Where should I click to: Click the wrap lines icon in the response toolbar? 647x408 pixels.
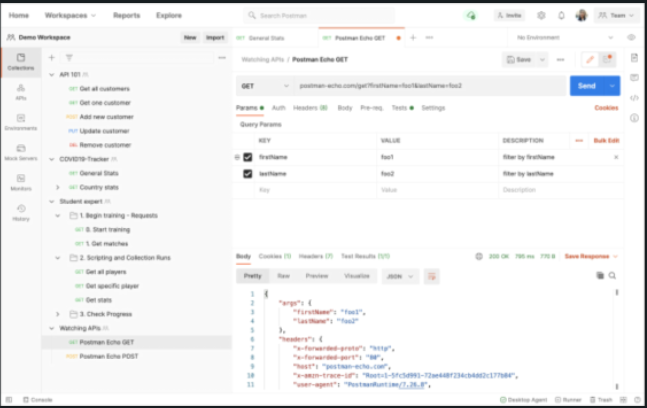pos(432,276)
